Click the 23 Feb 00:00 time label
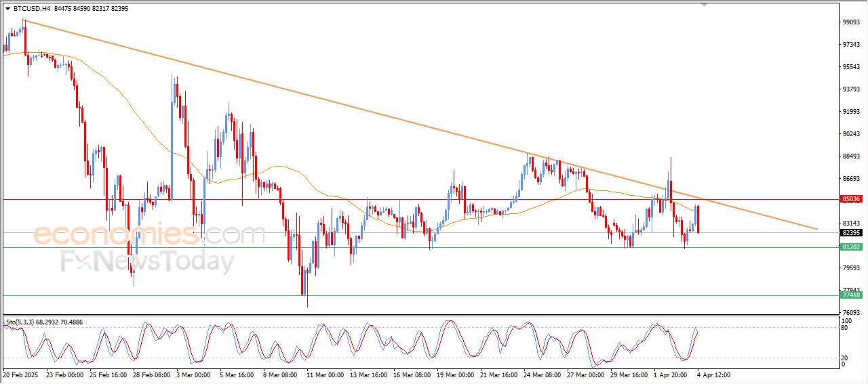The width and height of the screenshot is (868, 384). coord(64,374)
